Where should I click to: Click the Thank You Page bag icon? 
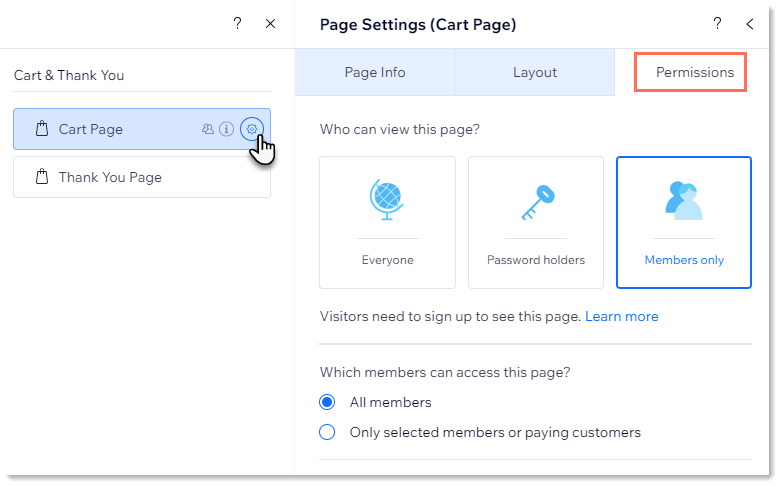click(42, 177)
